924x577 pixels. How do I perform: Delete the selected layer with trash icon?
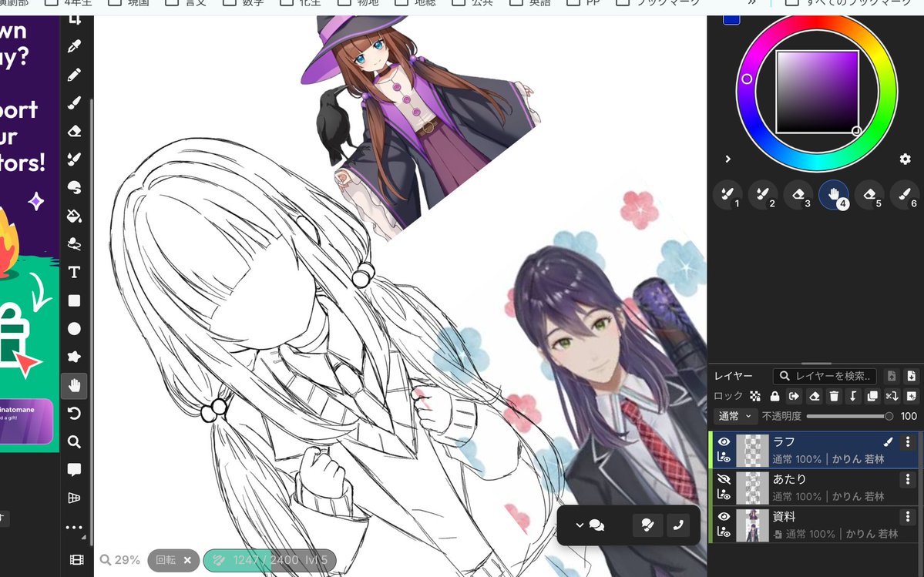coord(834,396)
